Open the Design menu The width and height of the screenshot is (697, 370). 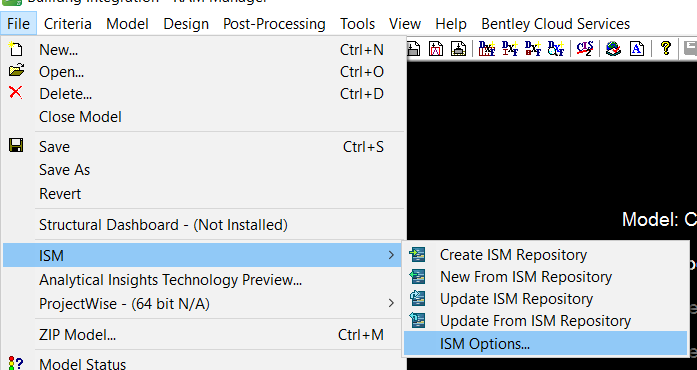tap(186, 24)
